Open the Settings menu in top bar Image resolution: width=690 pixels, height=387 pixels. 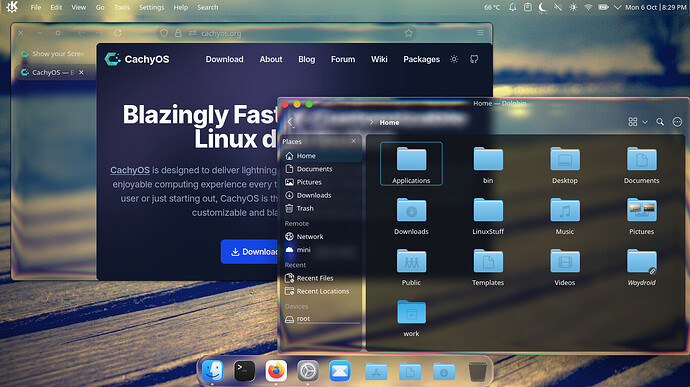(151, 7)
